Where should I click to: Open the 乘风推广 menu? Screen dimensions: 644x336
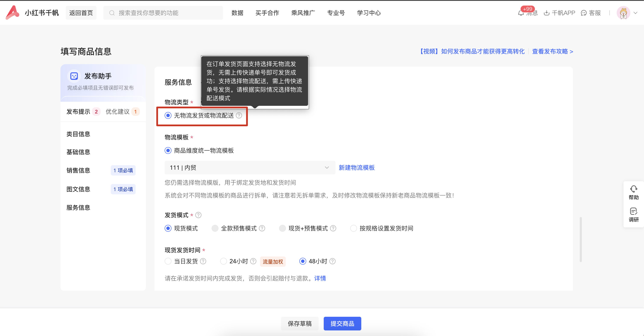pos(303,13)
